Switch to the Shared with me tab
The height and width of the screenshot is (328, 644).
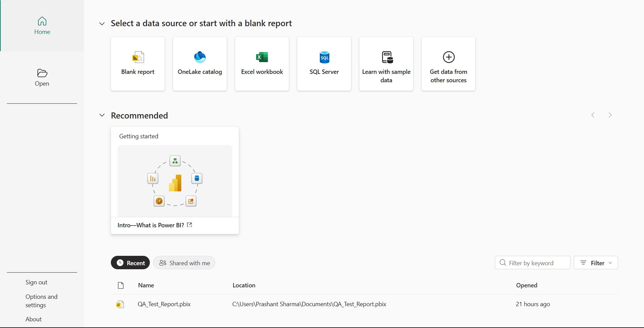point(184,263)
